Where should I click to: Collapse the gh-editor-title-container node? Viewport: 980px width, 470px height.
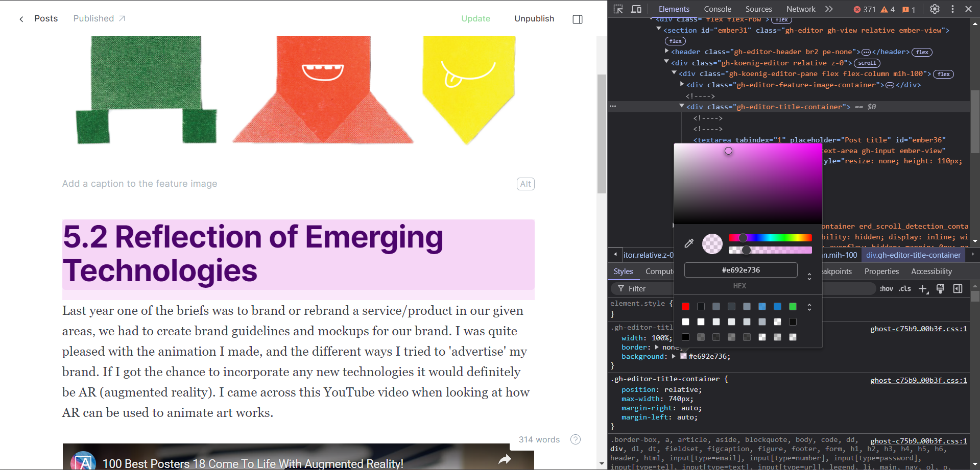tap(682, 106)
